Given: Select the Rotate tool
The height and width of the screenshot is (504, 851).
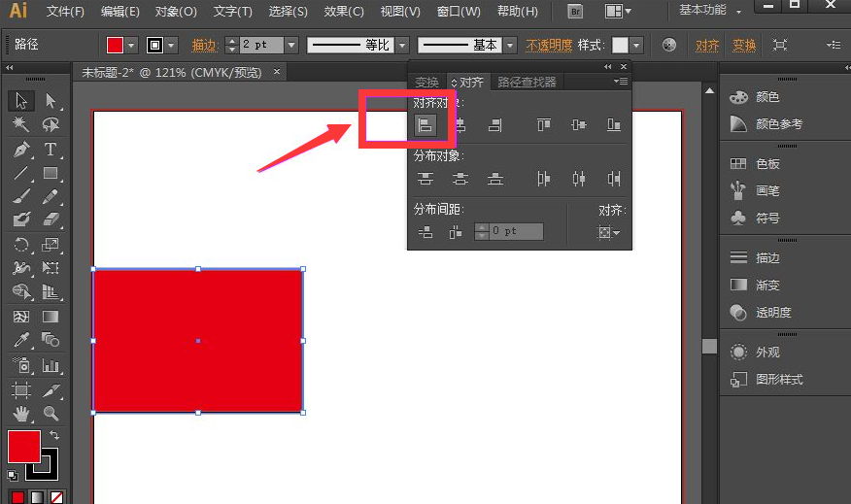Looking at the screenshot, I should click(21, 245).
